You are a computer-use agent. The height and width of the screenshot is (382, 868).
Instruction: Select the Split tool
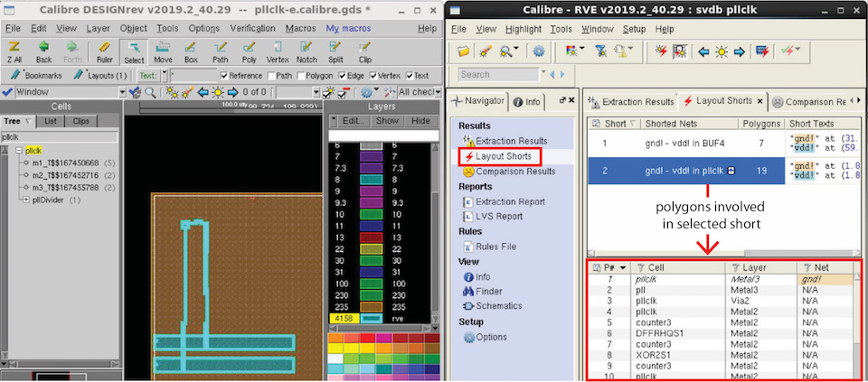tap(335, 52)
